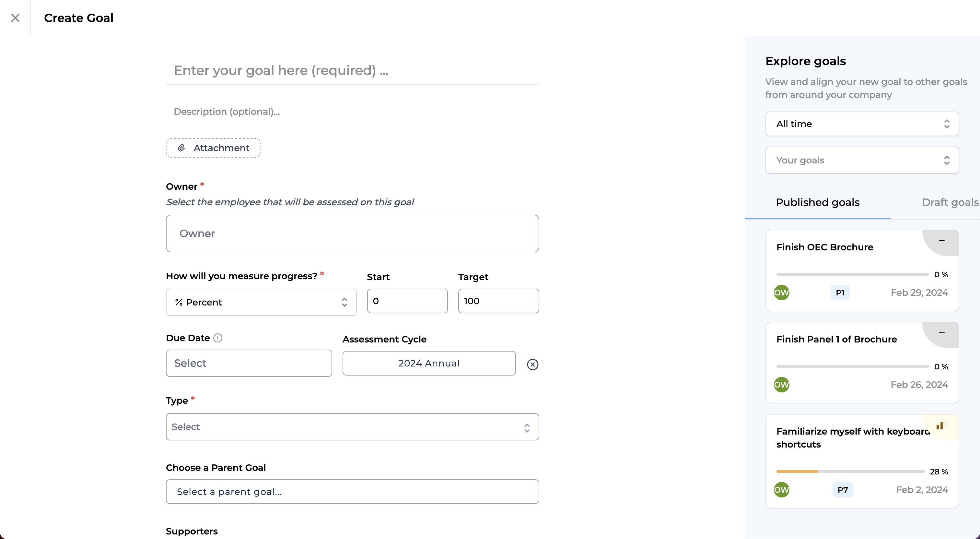Open the Percent measurement dropdown
The image size is (980, 539).
click(x=261, y=302)
